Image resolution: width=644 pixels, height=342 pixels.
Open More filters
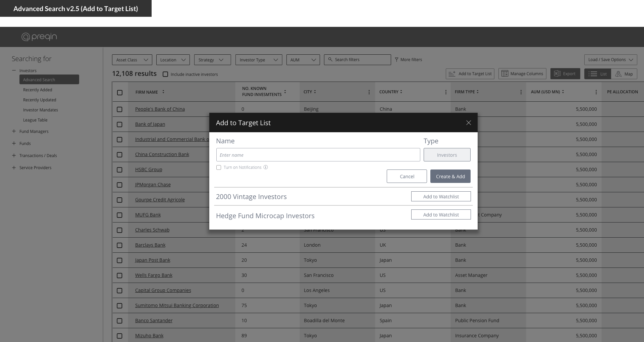coord(409,59)
